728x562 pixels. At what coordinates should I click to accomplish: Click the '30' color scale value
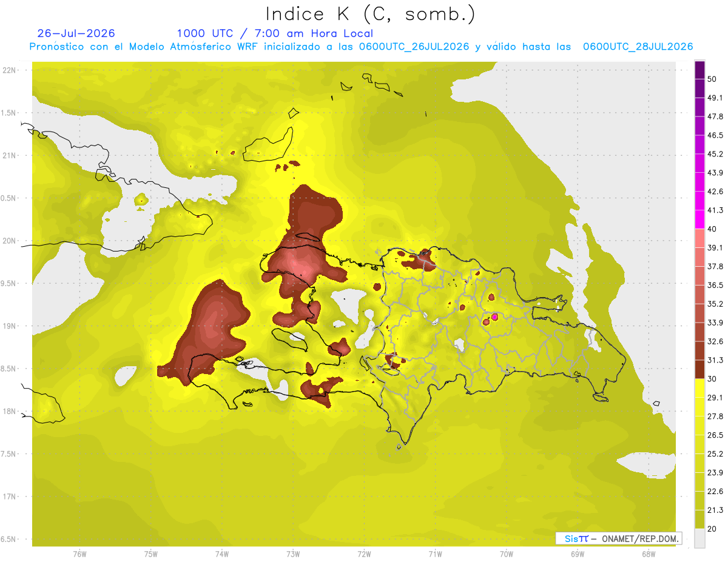pos(713,379)
